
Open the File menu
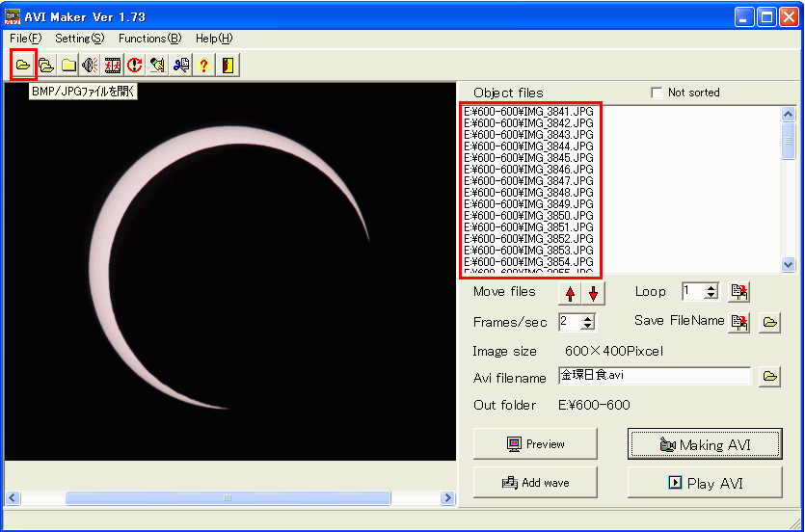coord(25,39)
